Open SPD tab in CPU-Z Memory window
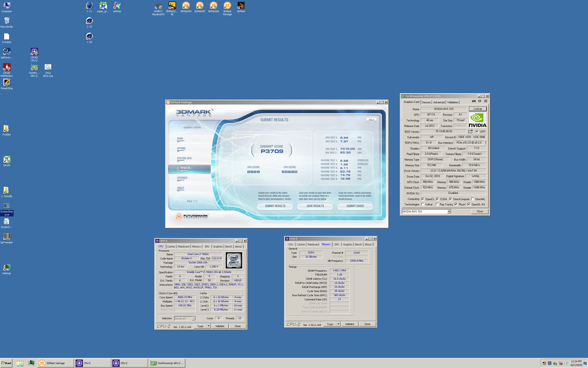 [336, 244]
